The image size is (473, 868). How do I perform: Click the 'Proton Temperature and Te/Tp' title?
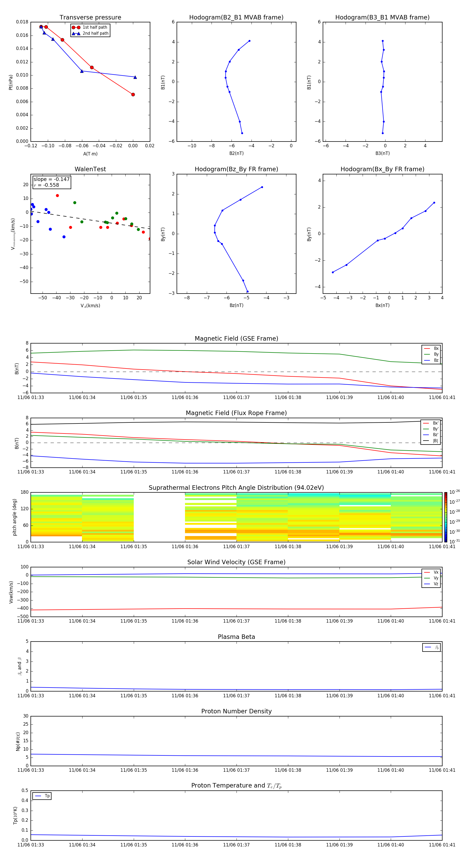click(x=236, y=785)
